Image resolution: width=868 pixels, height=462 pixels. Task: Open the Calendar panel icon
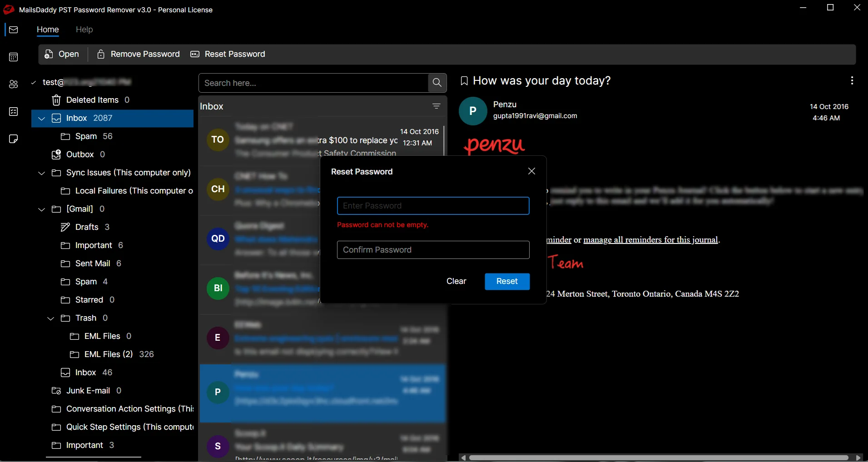(13, 57)
